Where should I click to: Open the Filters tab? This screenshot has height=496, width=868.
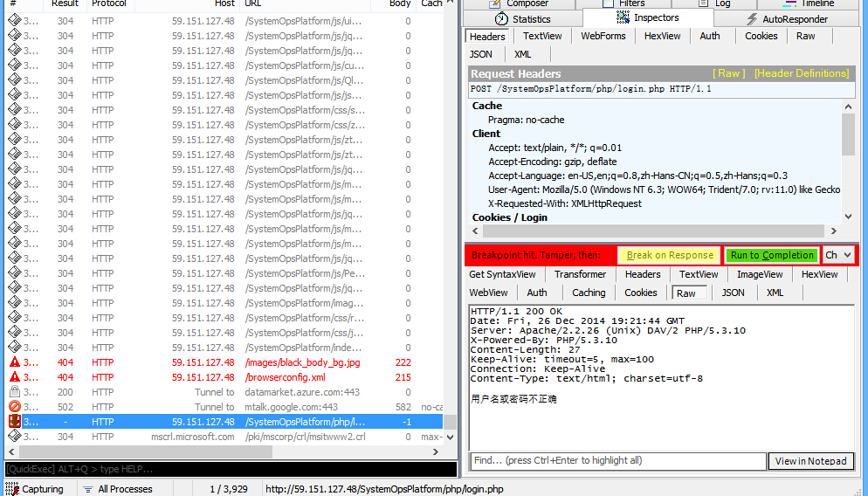(623, 3)
